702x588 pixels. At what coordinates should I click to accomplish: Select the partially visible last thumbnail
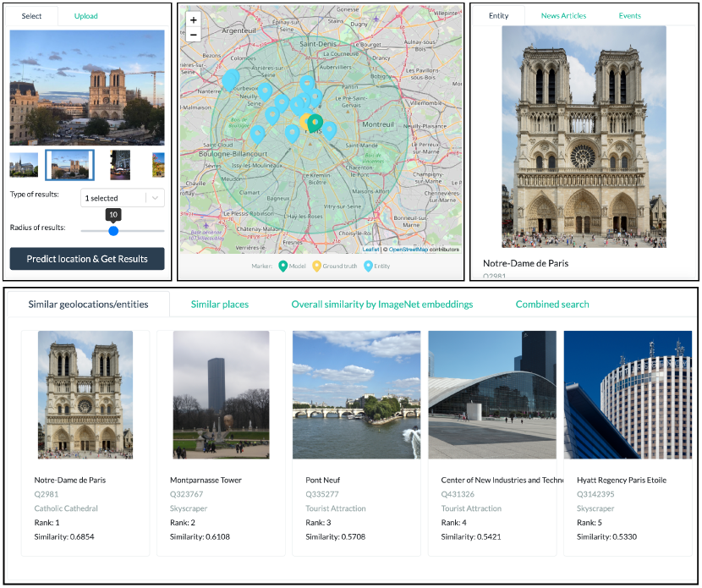click(x=158, y=165)
